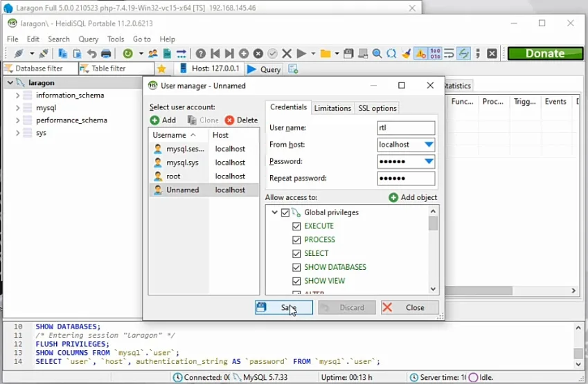The height and width of the screenshot is (384, 588).
Task: Open user manager via people icon
Action: point(152,53)
